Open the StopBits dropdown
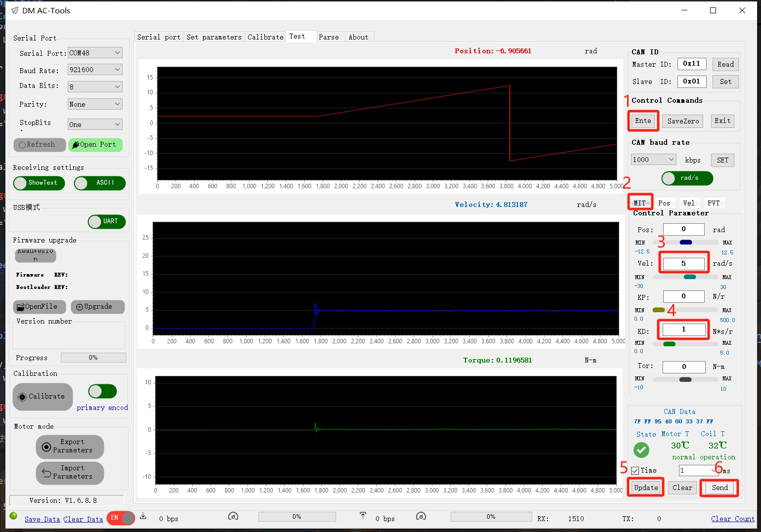 (x=95, y=124)
